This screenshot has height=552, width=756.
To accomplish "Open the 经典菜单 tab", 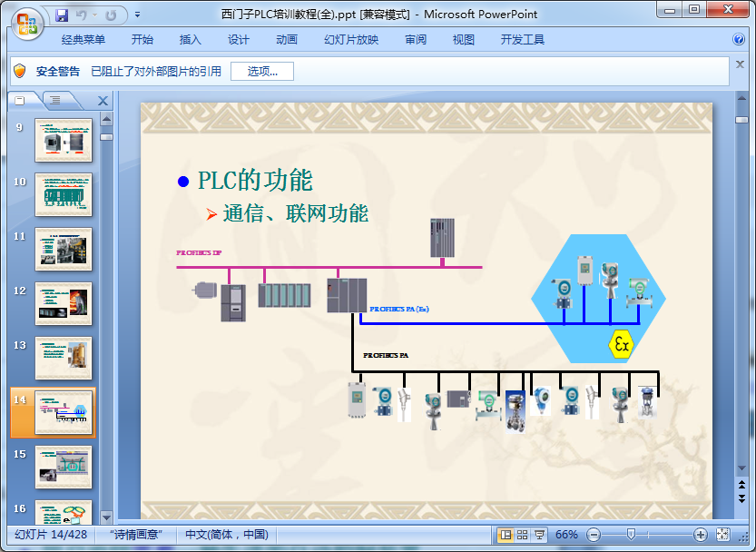I will pos(83,40).
